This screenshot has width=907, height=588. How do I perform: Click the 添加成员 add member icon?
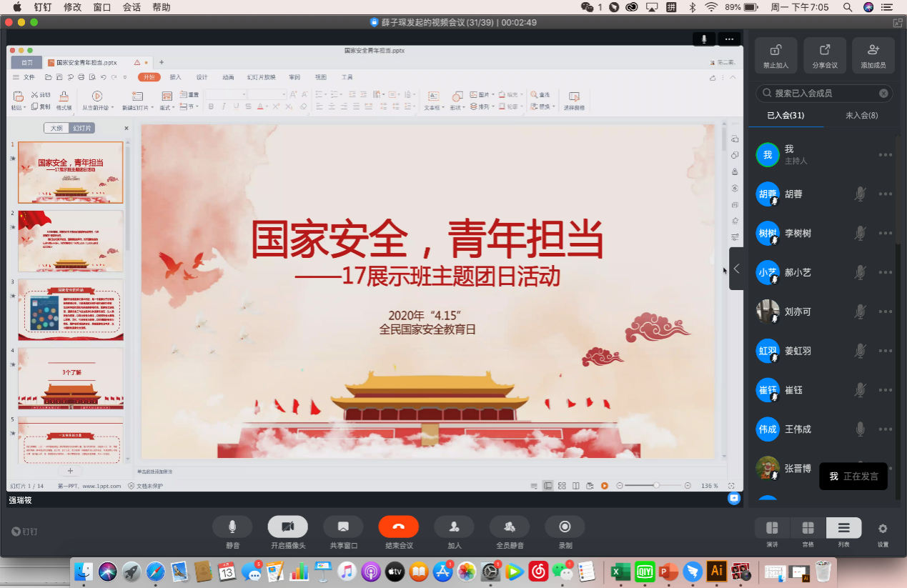click(x=873, y=51)
